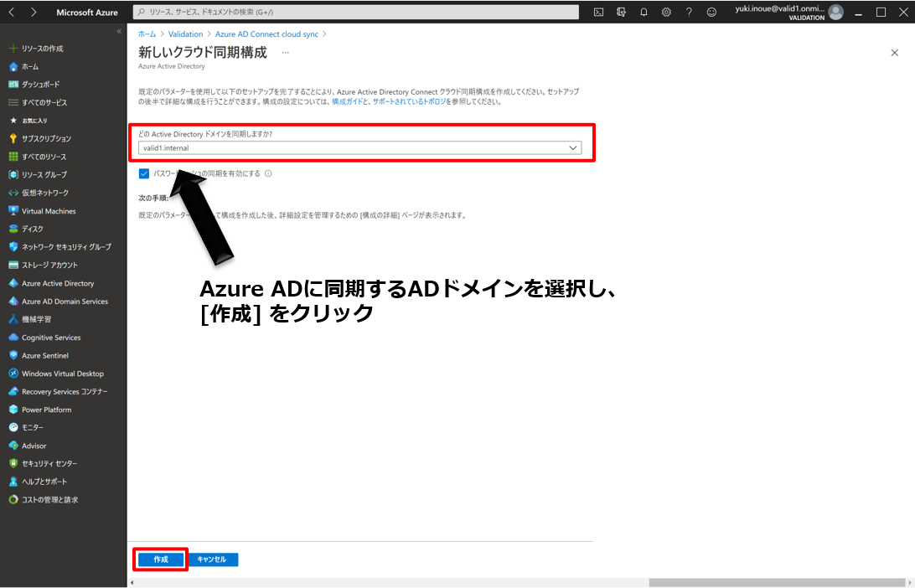Collapse the left sidebar with double chevron
915x588 pixels.
point(119,32)
